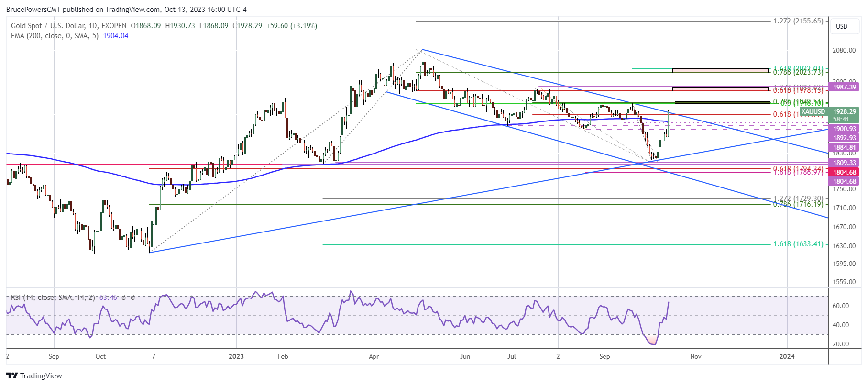This screenshot has height=386, width=868.
Task: Click the 1.272 (2155.65) Fibonacci label
Action: (798, 21)
